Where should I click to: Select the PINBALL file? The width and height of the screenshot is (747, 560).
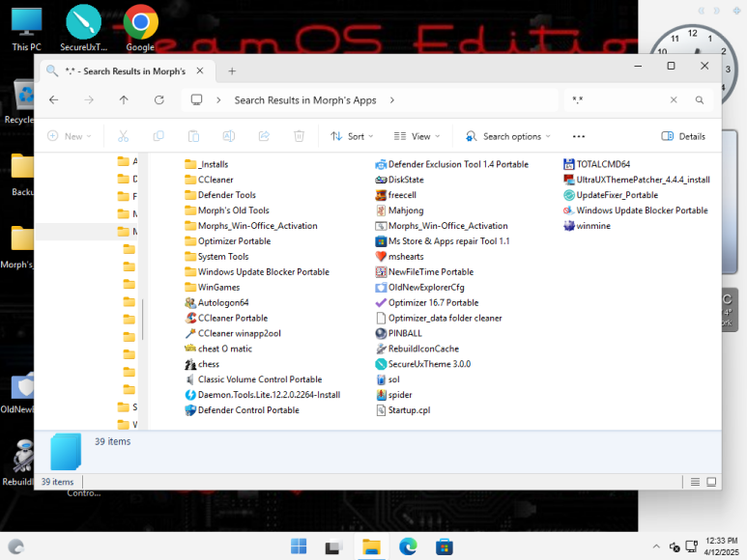pyautogui.click(x=399, y=333)
